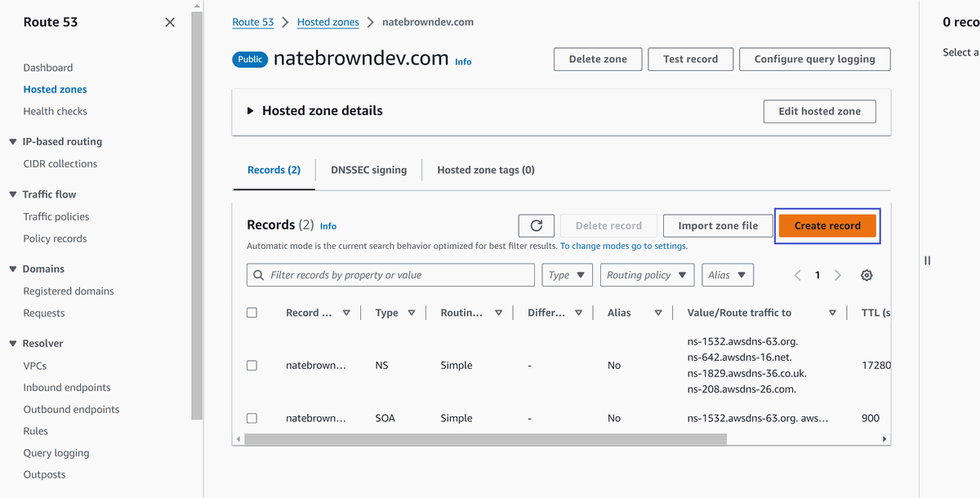Click the Test record button
The width and height of the screenshot is (980, 498).
(x=690, y=59)
